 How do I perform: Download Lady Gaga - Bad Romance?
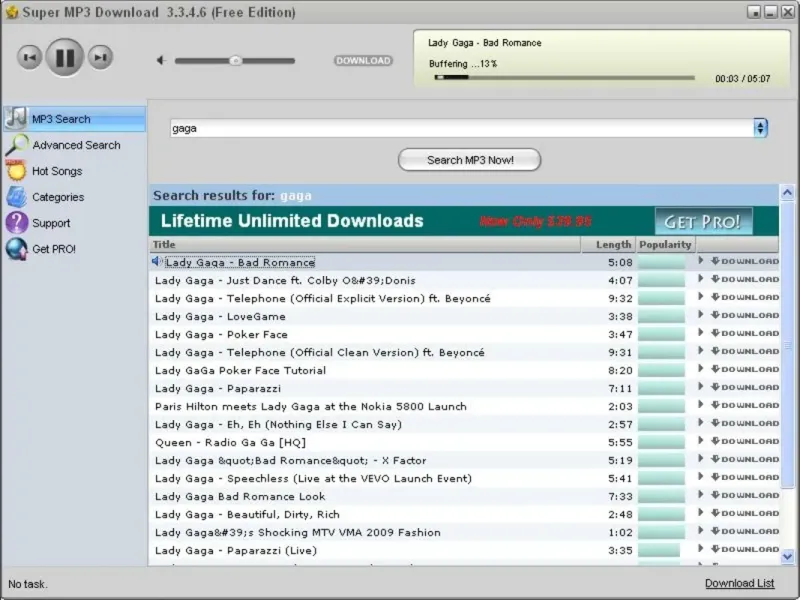745,261
